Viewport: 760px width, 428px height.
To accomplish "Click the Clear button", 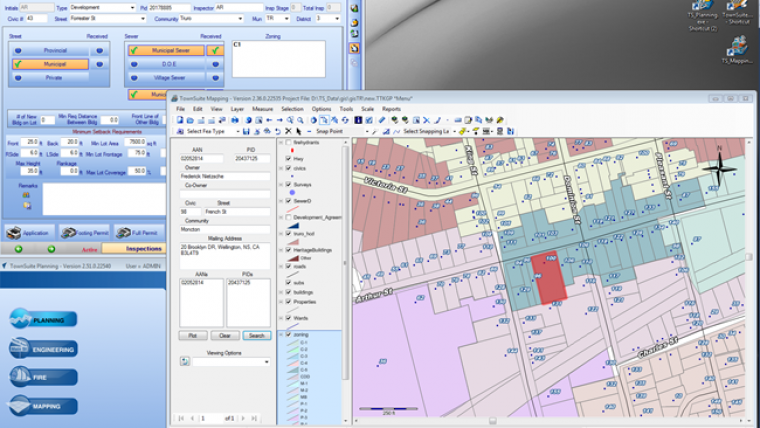I will pyautogui.click(x=225, y=335).
